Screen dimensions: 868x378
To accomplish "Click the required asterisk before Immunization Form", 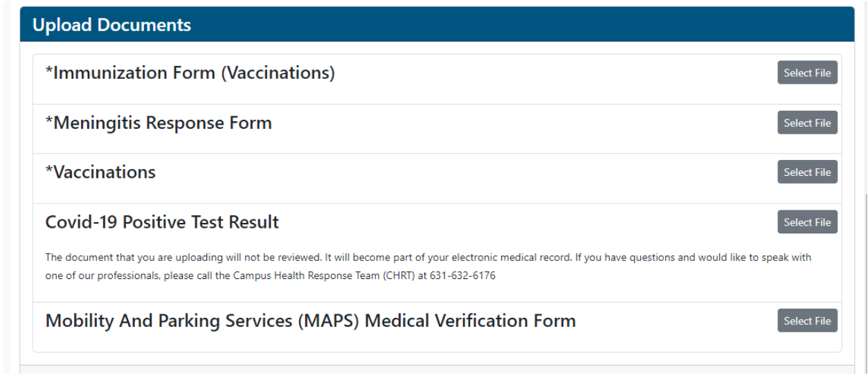I will click(49, 71).
